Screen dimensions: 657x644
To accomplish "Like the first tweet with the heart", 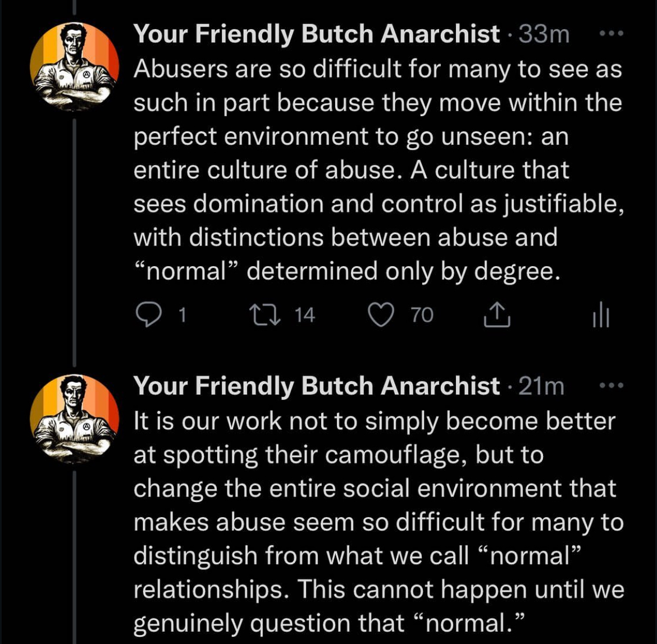I will 381,316.
